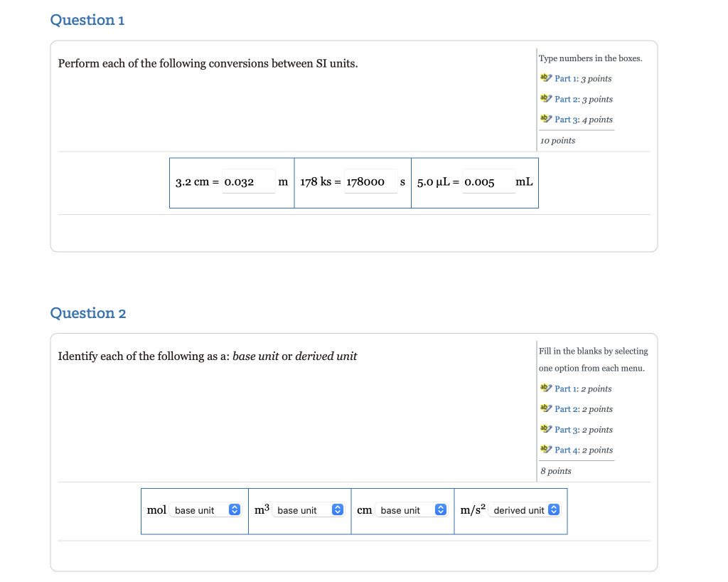The width and height of the screenshot is (728, 582).
Task: Select the 178000 seconds answer field
Action: pos(370,181)
